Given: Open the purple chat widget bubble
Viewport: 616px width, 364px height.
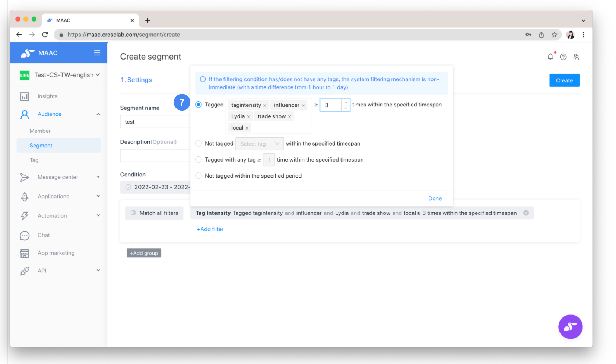Looking at the screenshot, I should (x=570, y=327).
